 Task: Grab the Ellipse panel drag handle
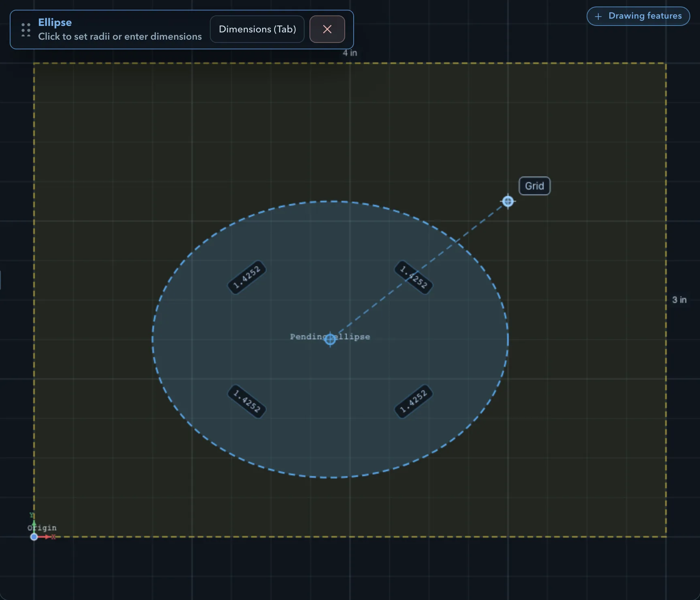click(26, 30)
